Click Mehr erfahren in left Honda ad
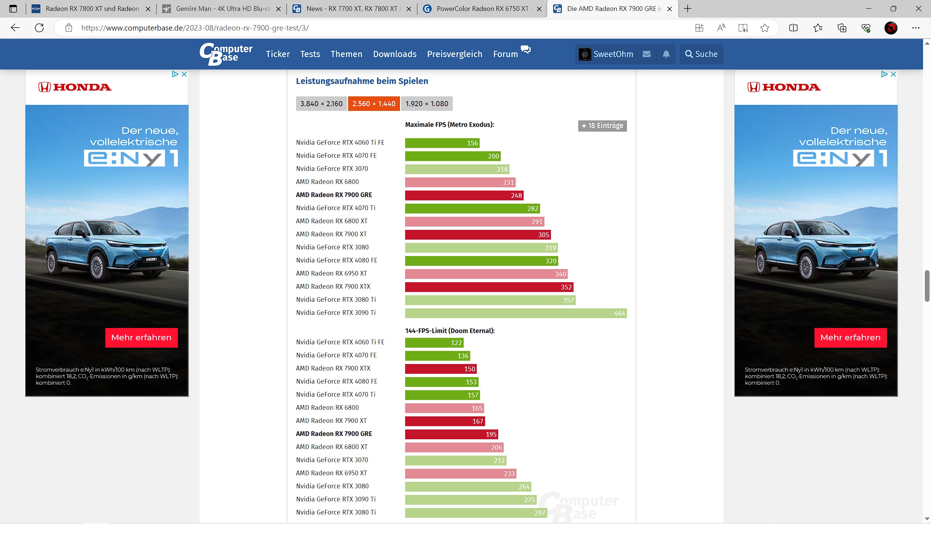 (x=141, y=337)
